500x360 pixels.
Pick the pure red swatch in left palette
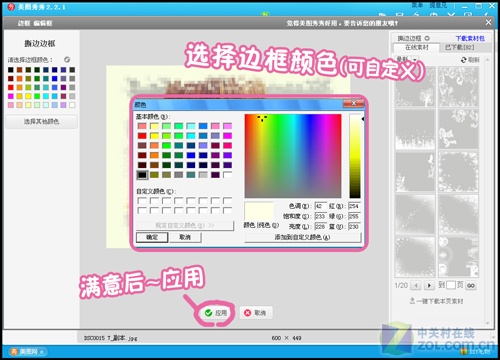pos(11,87)
